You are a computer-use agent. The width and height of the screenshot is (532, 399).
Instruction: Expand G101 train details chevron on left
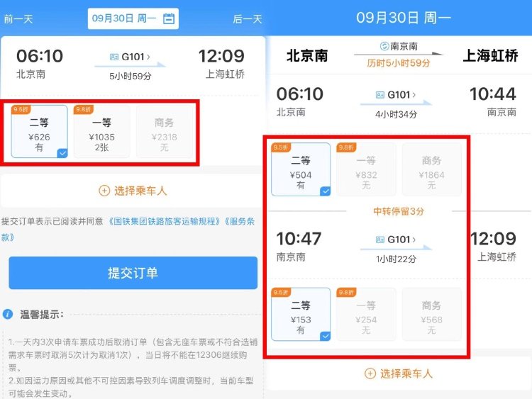[148, 57]
